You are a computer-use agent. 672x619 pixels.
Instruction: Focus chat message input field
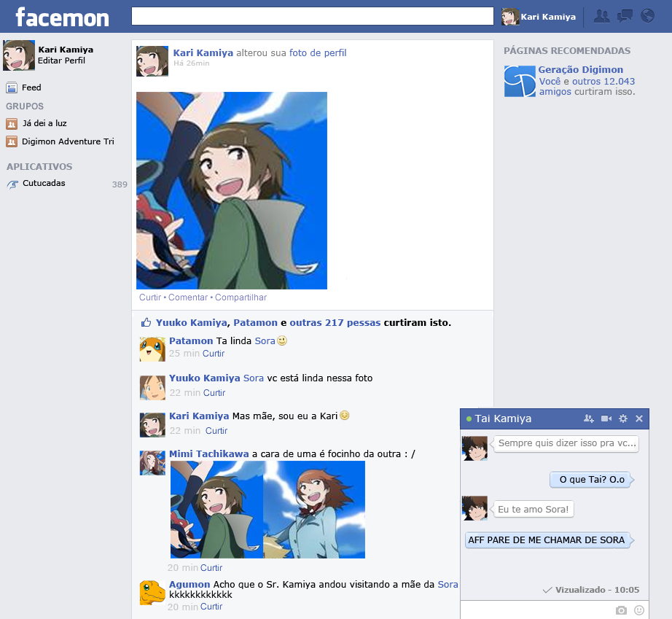coord(537,610)
